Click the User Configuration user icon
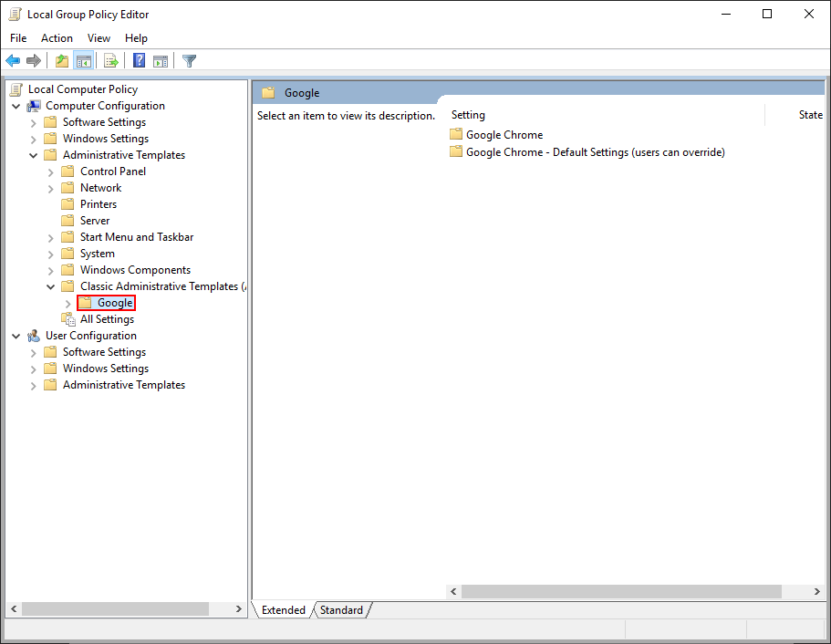The height and width of the screenshot is (644, 831). pyautogui.click(x=34, y=336)
